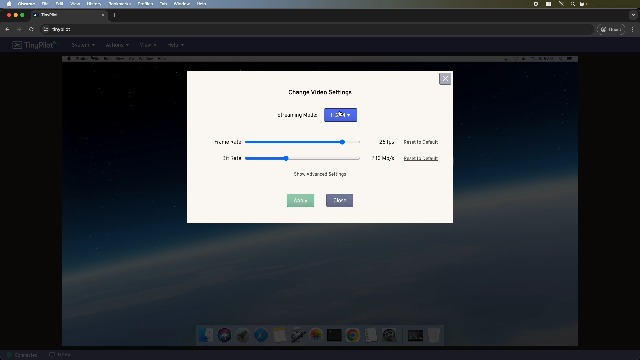Click Siri in remote dock
This screenshot has width=640, height=360.
(224, 336)
